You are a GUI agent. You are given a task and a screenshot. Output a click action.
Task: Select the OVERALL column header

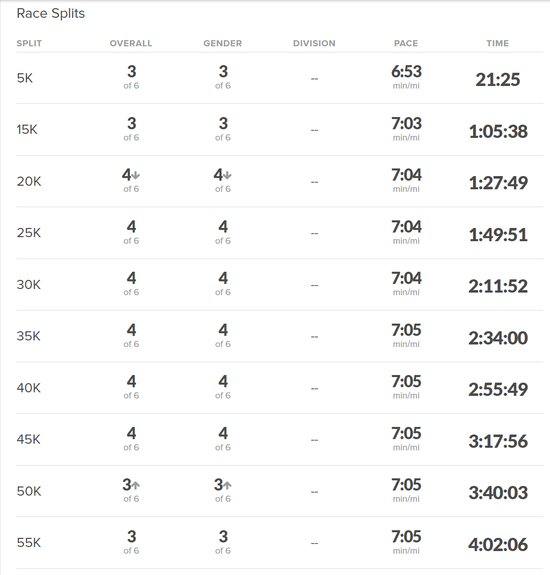(x=131, y=43)
